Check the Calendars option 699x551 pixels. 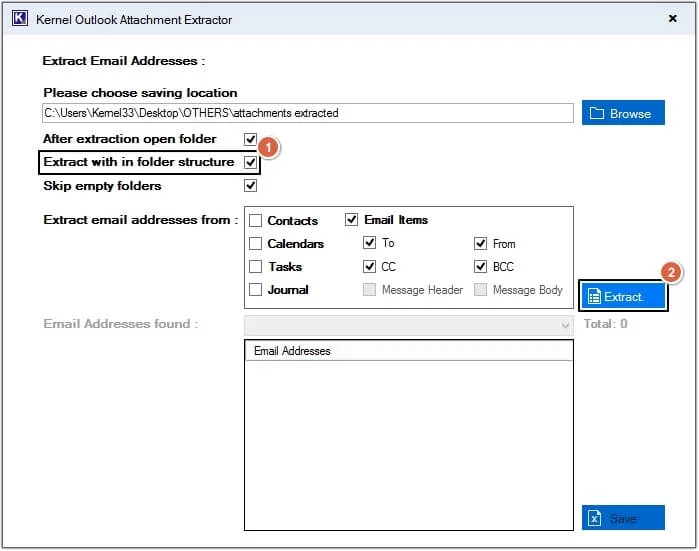(255, 243)
